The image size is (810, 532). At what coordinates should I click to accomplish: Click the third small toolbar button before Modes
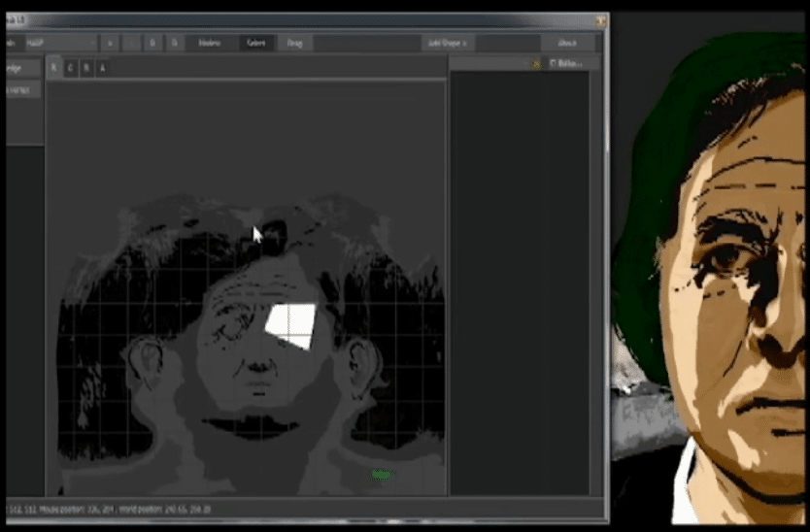point(152,43)
